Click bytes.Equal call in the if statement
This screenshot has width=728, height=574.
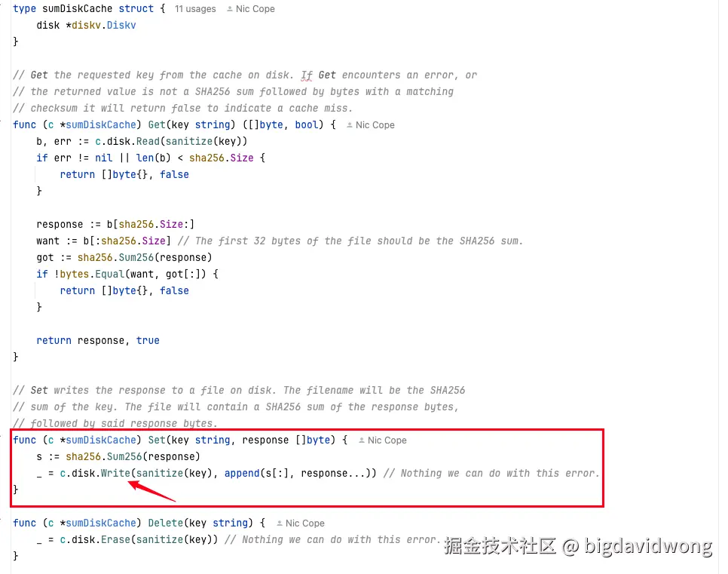[x=93, y=275]
